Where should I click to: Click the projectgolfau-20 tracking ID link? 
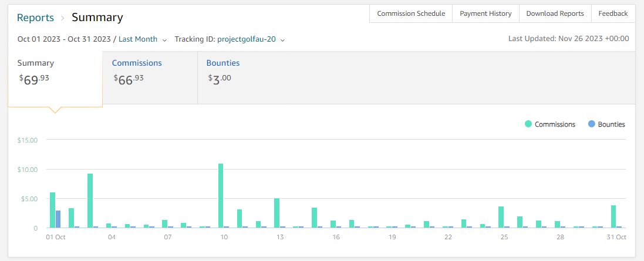tap(247, 39)
